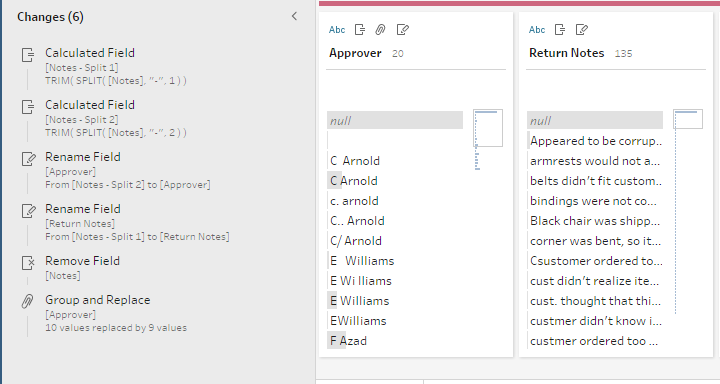Screen dimensions: 720x384
Task: Click the group paperclip icon on Approver card
Action: click(380, 30)
